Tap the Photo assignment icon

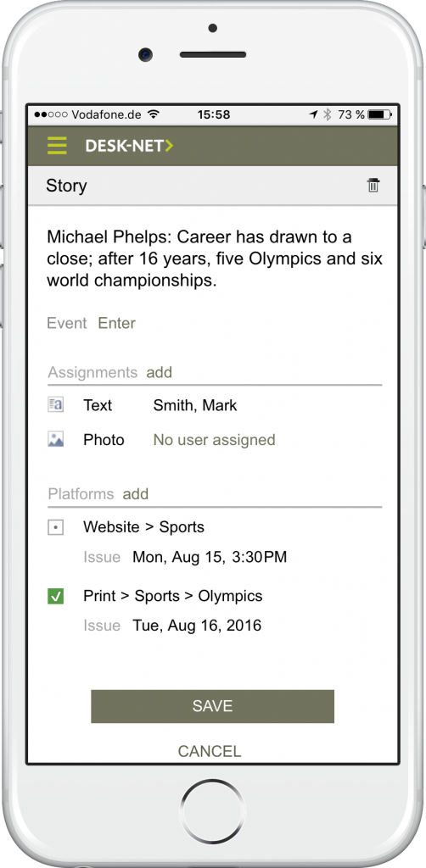coord(55,440)
